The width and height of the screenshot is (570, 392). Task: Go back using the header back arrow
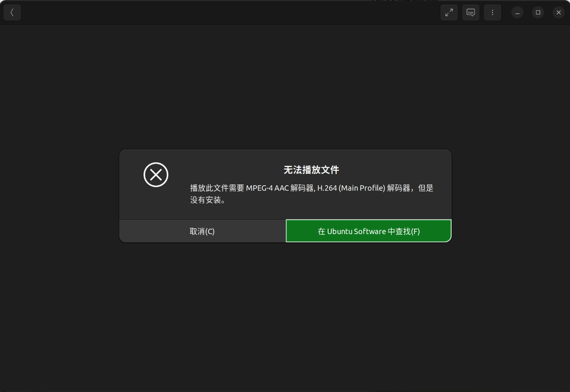tap(12, 12)
